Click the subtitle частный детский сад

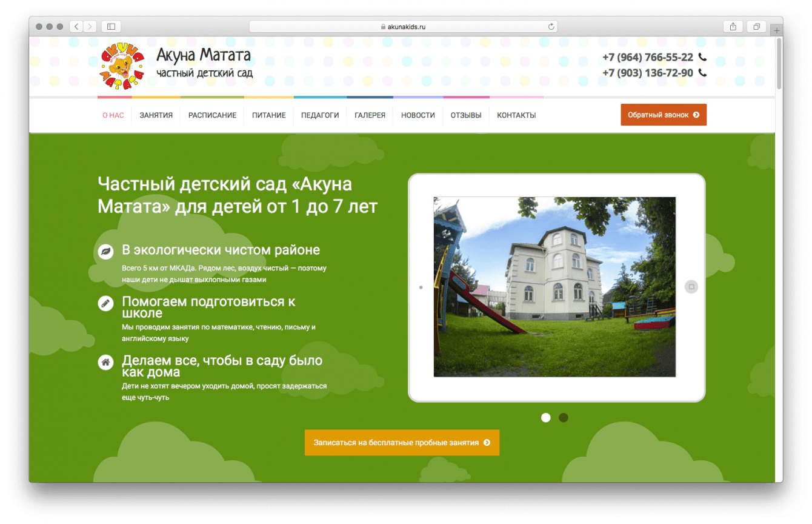(x=205, y=73)
